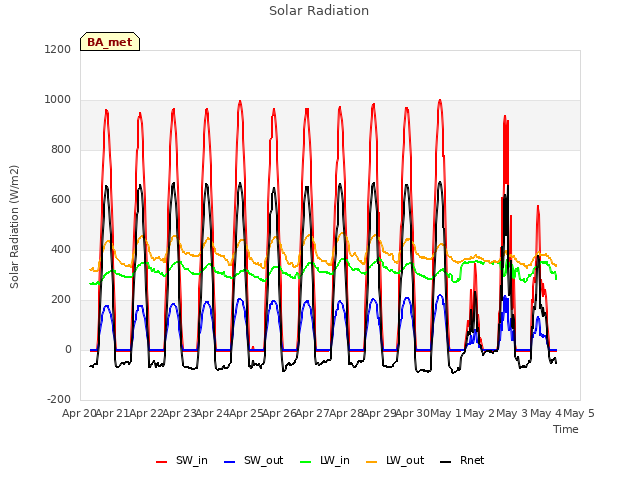
Task: Click the x-axis label May 5
Action: (x=579, y=413)
